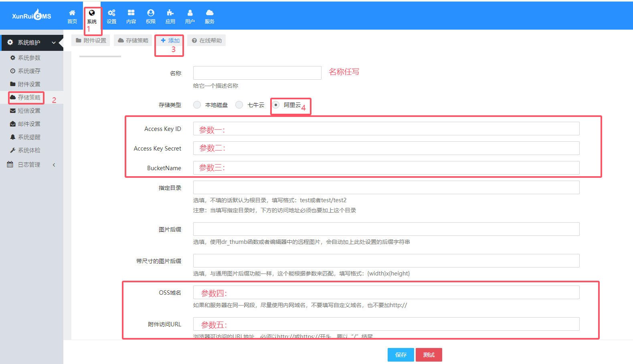Viewport: 633px width, 364px height.
Task: Focus the 名称 input field
Action: [x=257, y=73]
